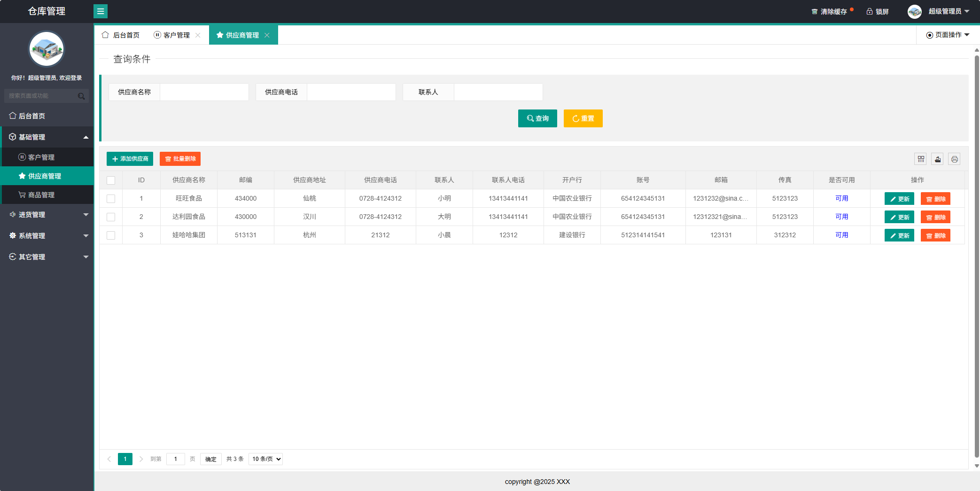Click the 确定 pagination button
The image size is (980, 491).
pyautogui.click(x=211, y=459)
